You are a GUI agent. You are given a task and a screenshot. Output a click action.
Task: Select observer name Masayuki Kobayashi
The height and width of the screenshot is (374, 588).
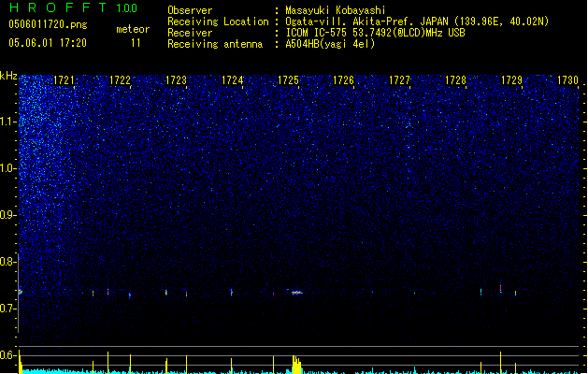pyautogui.click(x=336, y=10)
